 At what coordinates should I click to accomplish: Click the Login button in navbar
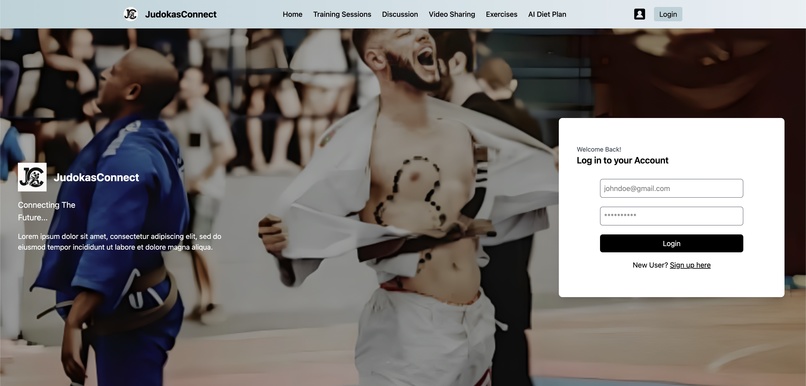[x=668, y=14]
